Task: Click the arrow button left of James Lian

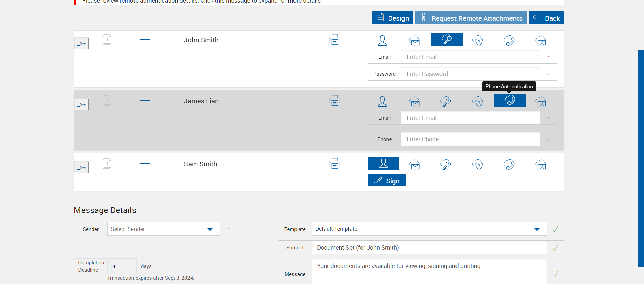Action: [x=82, y=105]
